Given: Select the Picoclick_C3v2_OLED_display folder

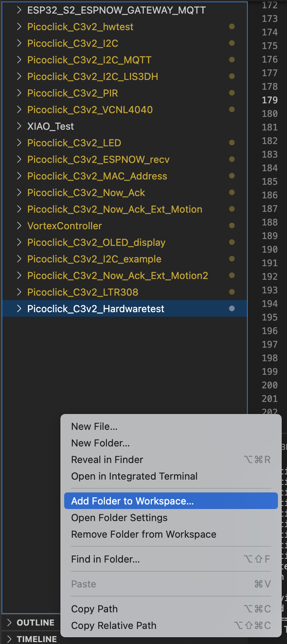Looking at the screenshot, I should [x=125, y=242].
